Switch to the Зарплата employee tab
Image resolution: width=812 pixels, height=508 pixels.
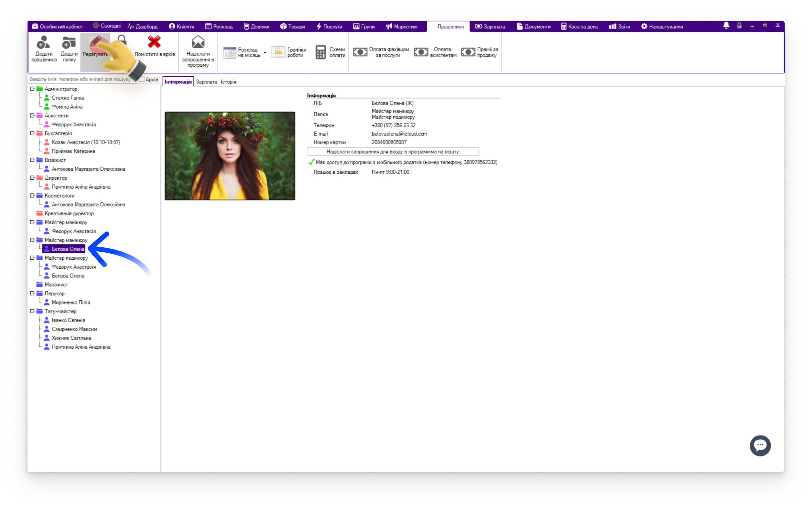pyautogui.click(x=206, y=82)
